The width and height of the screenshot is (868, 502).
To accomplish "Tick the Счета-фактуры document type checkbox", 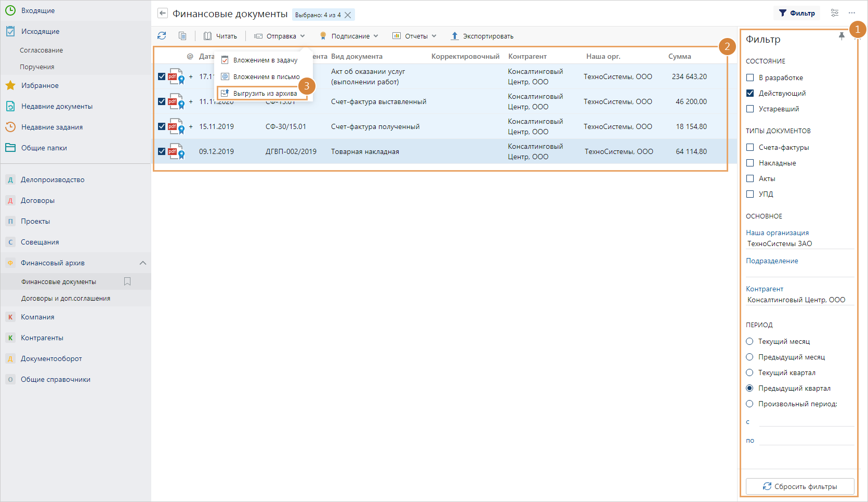I will (750, 147).
